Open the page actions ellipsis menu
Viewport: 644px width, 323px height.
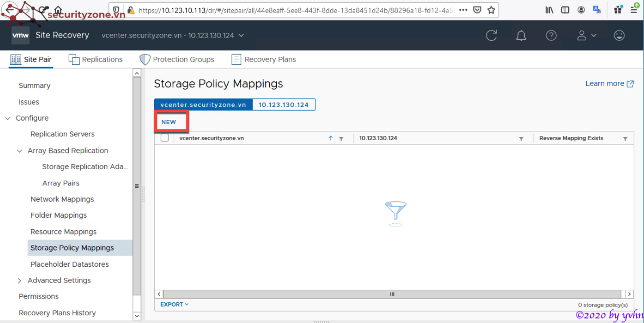tap(463, 10)
